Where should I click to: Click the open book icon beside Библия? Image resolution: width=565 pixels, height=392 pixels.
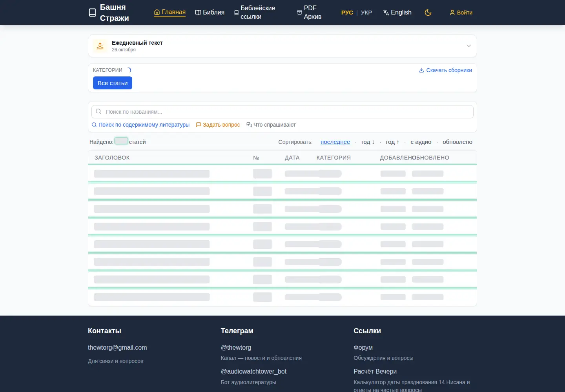[x=198, y=13]
